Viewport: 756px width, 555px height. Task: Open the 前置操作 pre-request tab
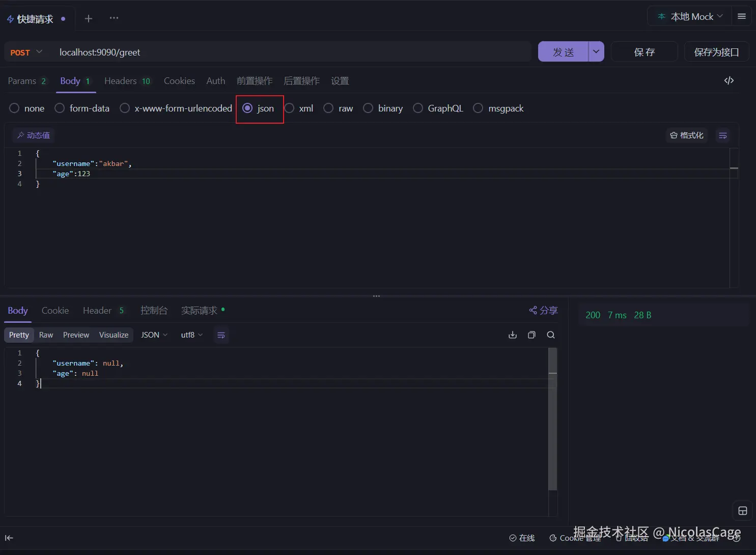[255, 81]
